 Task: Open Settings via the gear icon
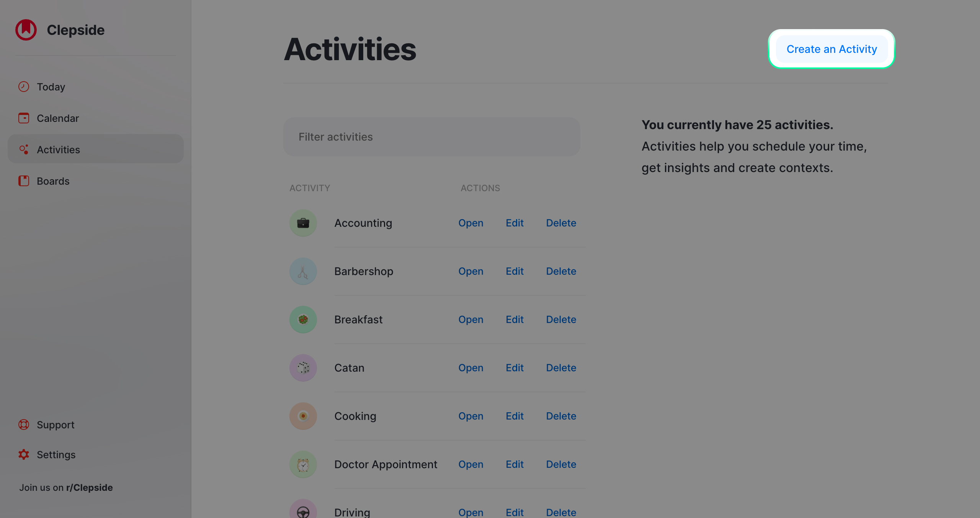coord(23,454)
